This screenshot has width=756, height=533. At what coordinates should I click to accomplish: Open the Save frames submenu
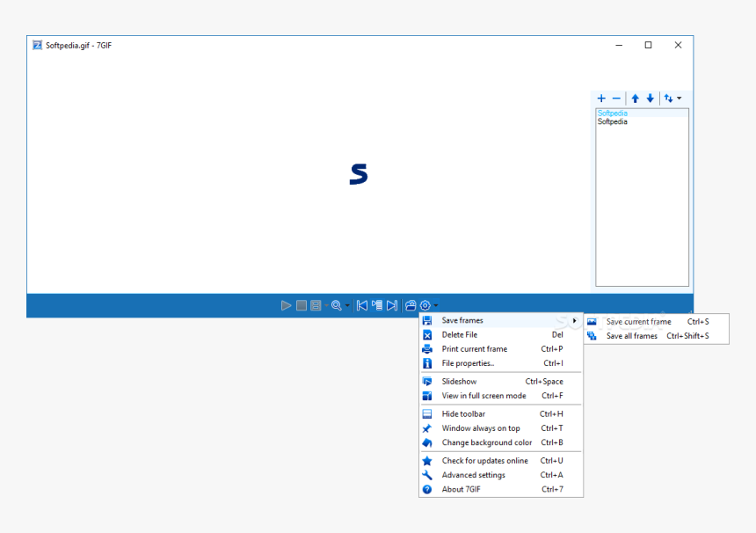[501, 320]
